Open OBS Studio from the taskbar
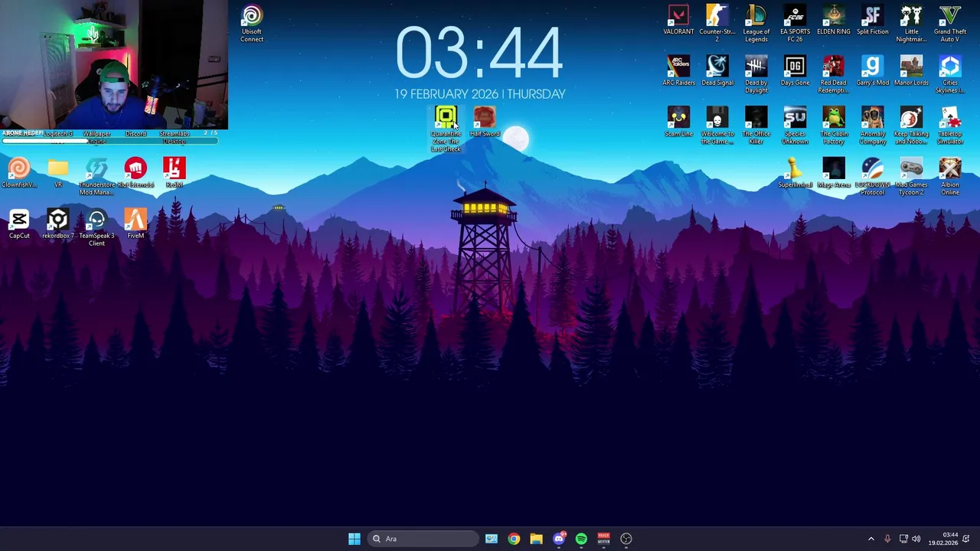 coord(626,539)
